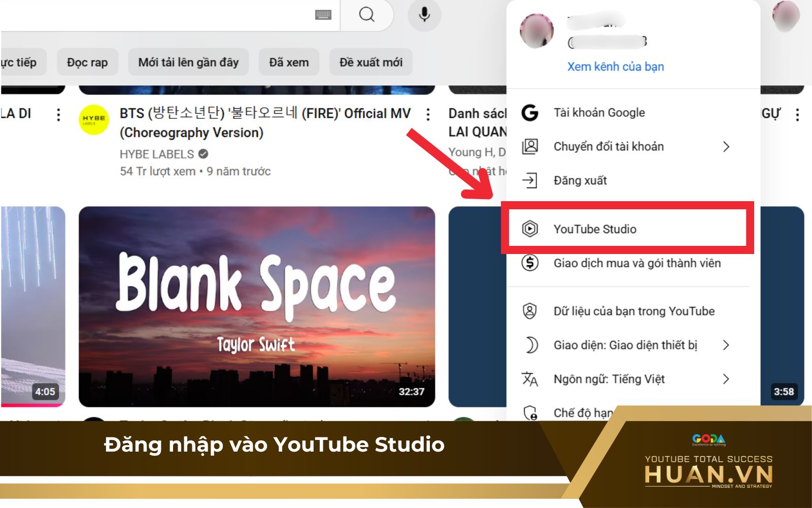Play the Blank Space Taylor Swift thumbnail

click(x=257, y=306)
